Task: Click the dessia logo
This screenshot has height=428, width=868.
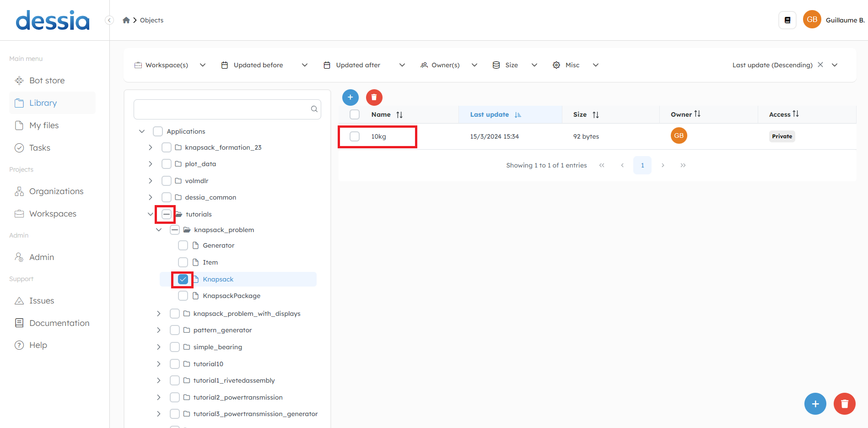Action: [x=53, y=21]
